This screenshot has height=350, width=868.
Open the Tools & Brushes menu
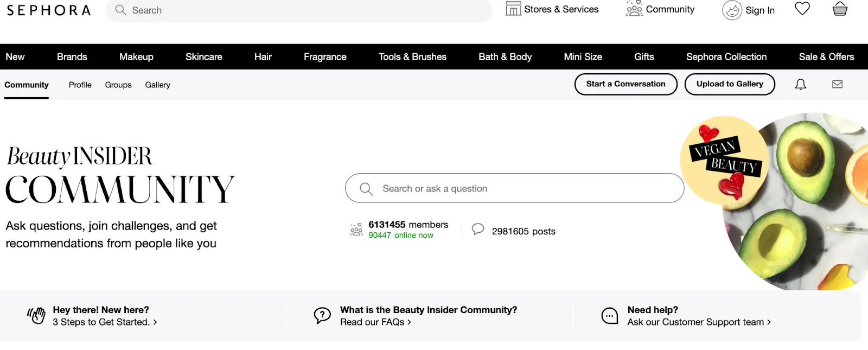(412, 56)
